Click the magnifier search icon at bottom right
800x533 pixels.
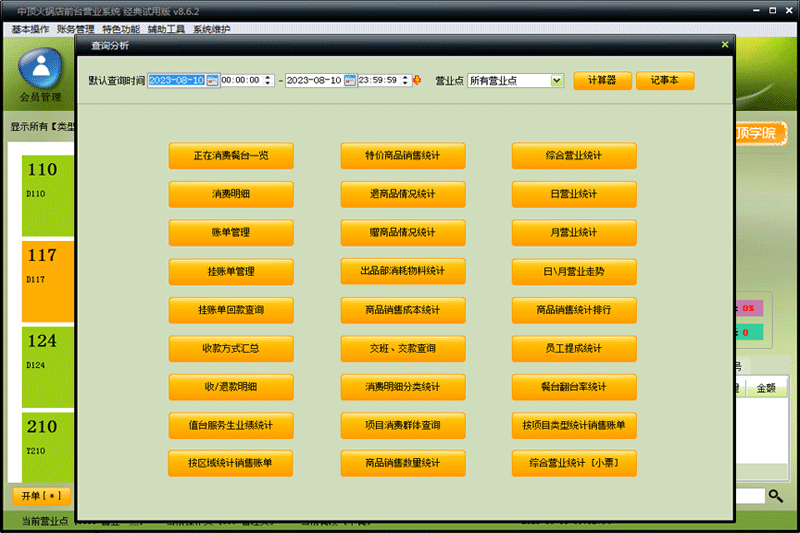(x=776, y=496)
